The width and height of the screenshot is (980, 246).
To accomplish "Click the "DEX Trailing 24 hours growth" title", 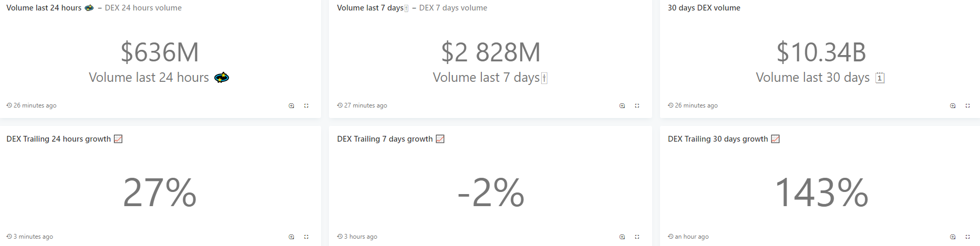I will pos(58,139).
